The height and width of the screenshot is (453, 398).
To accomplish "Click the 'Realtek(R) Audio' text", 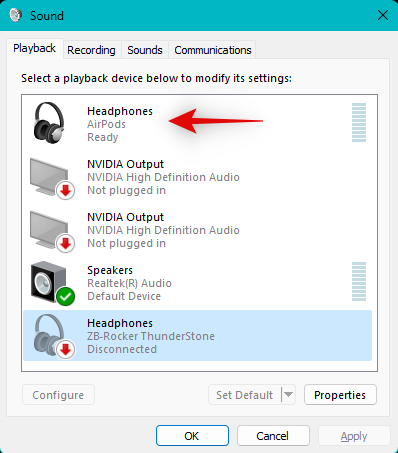I will point(129,283).
